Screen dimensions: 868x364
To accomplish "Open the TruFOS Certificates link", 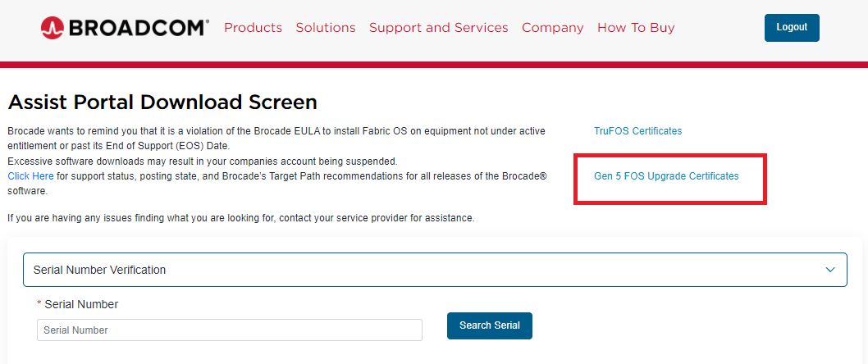I will tap(637, 131).
